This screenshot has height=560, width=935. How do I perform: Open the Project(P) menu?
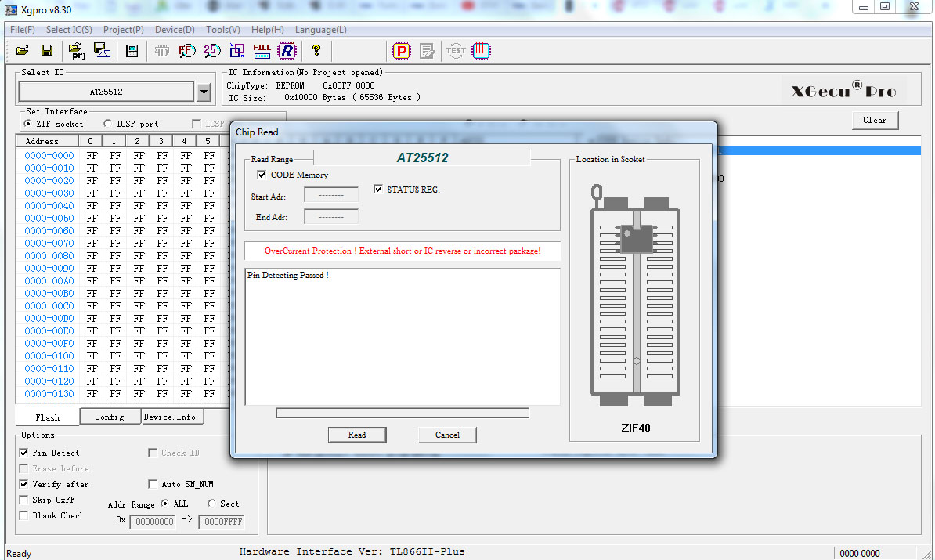(124, 29)
